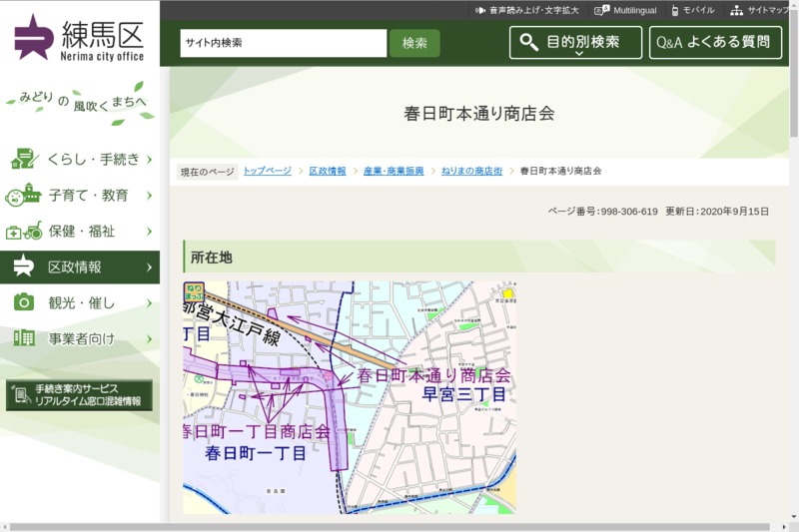Click the Nerima city office logo
The width and height of the screenshot is (799, 532).
[79, 38]
